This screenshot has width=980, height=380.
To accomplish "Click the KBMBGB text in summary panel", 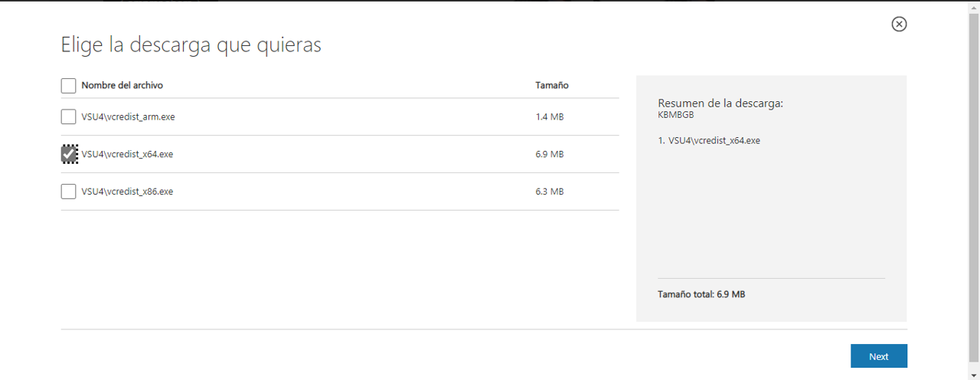I will tap(676, 115).
